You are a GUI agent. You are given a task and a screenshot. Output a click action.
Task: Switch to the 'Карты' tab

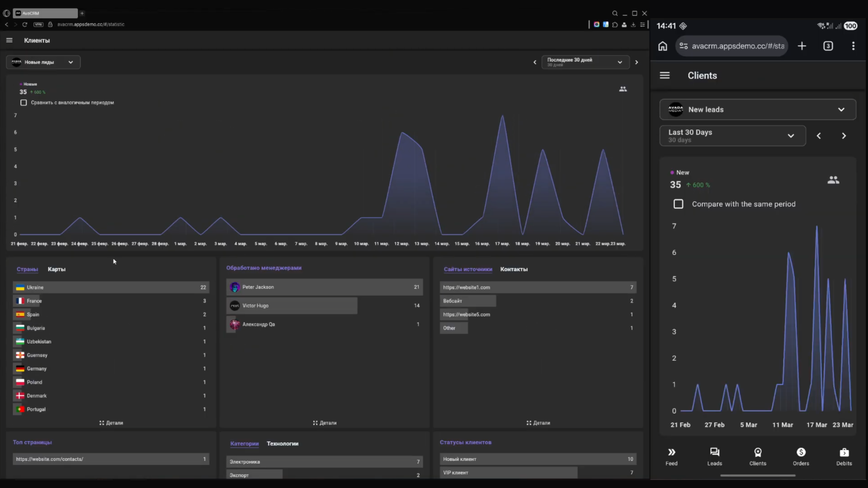point(57,269)
